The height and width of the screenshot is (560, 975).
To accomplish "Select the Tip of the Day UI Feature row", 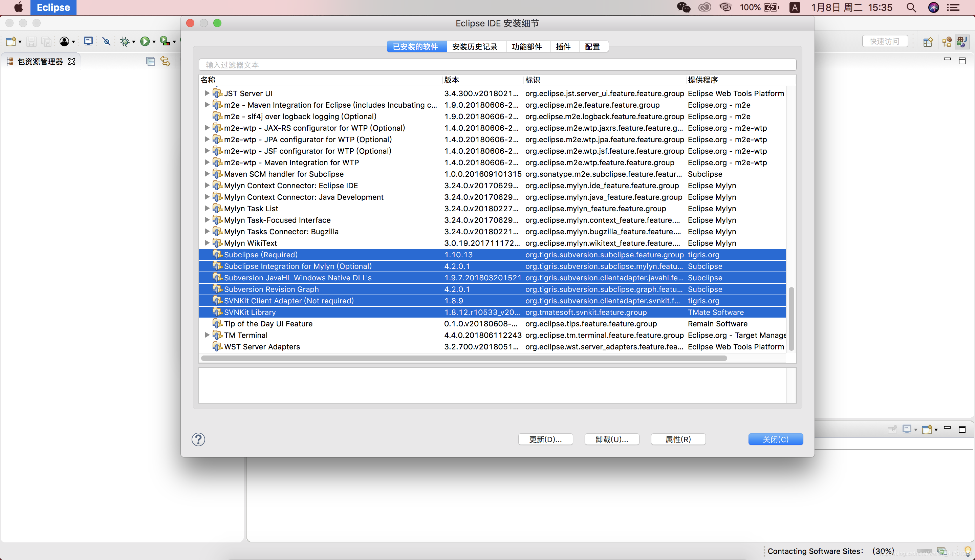I will 493,324.
